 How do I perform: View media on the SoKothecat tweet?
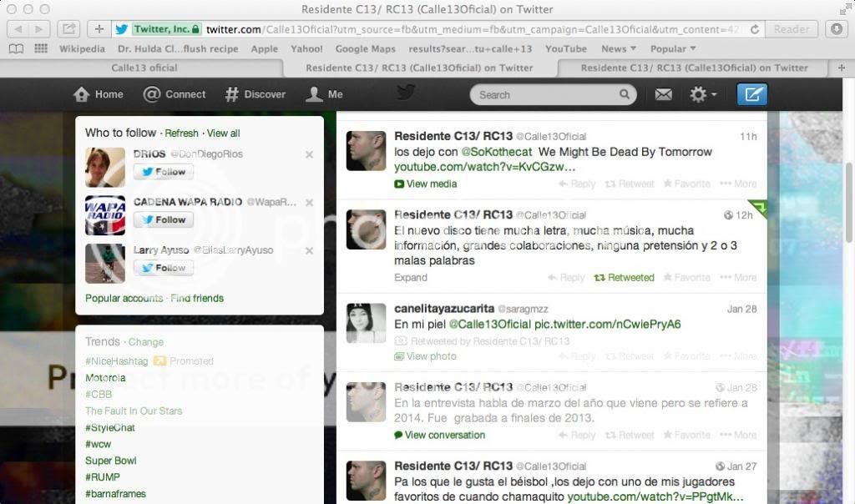(x=426, y=184)
